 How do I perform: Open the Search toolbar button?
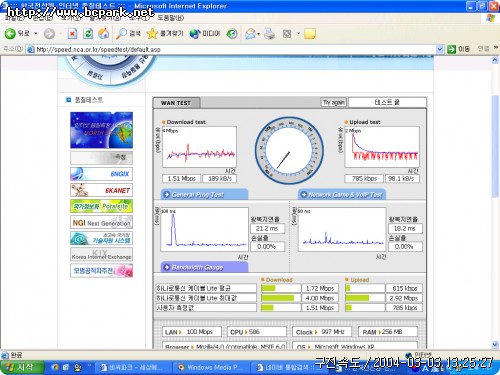128,33
